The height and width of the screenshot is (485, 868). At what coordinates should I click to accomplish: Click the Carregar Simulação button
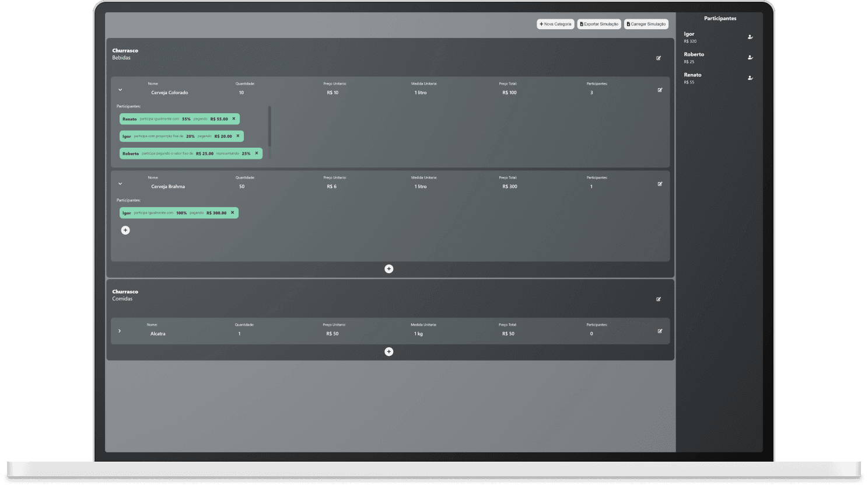(x=646, y=24)
